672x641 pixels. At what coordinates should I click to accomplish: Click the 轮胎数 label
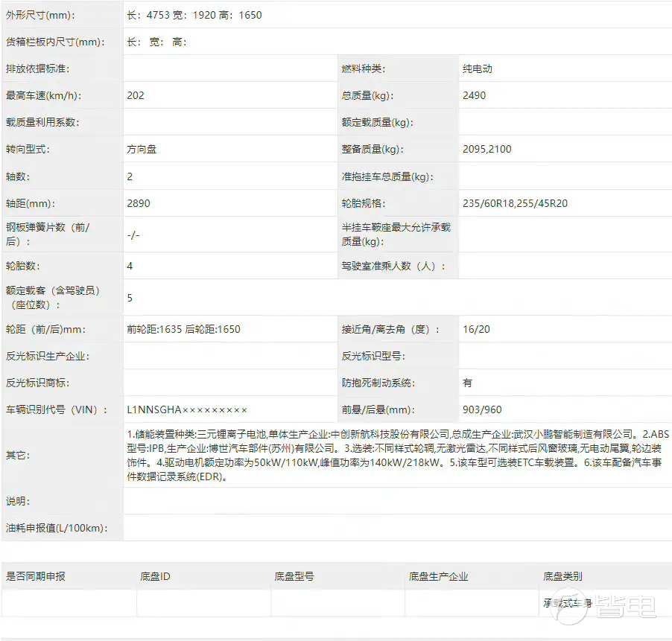click(22, 266)
